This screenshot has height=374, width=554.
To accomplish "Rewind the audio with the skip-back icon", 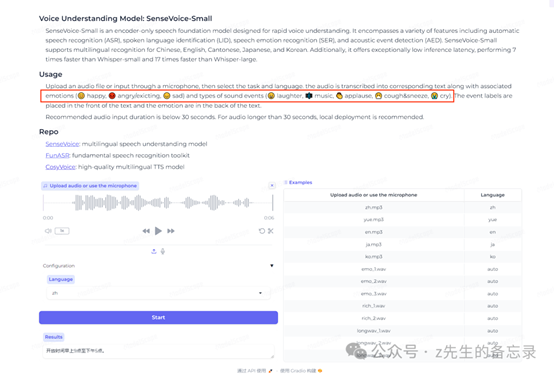I will point(146,231).
